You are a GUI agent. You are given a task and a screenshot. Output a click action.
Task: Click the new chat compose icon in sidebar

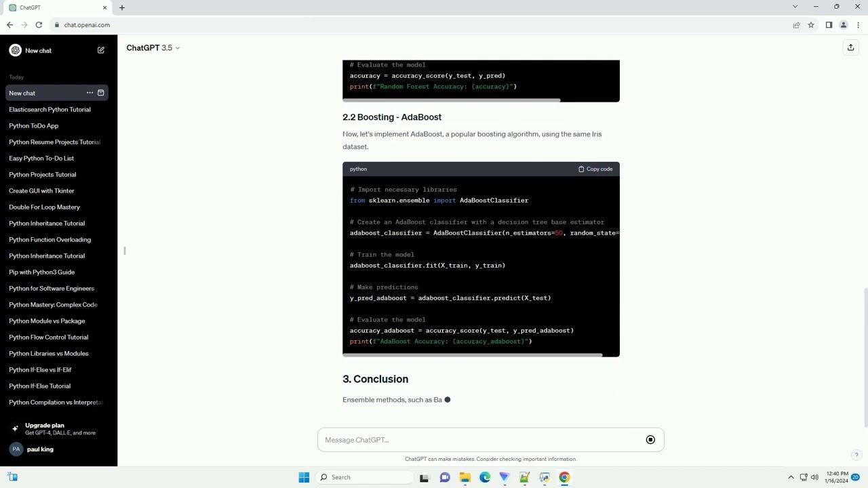click(x=101, y=50)
